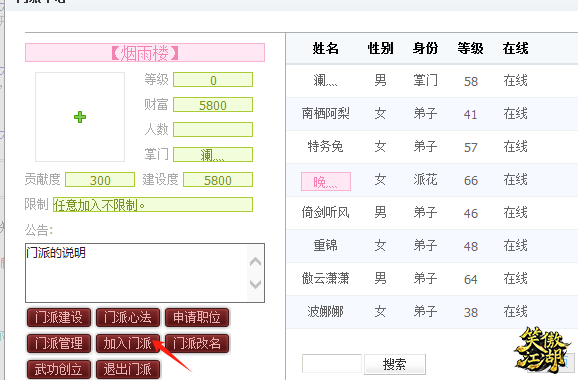Screen dimensions: 578x380
Task: Open 门派管理 button
Action: tap(59, 344)
